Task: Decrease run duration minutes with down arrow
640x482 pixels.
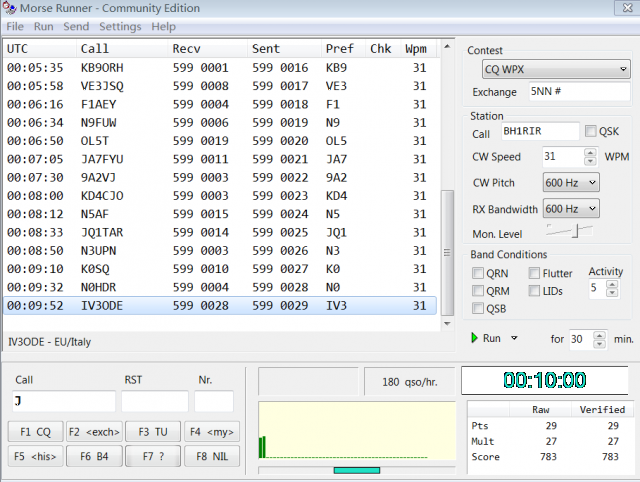Action: [x=599, y=344]
